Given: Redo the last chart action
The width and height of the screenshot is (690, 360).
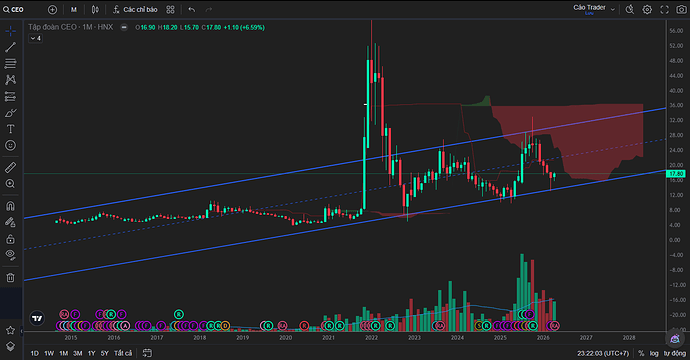Looking at the screenshot, I should pyautogui.click(x=209, y=9).
